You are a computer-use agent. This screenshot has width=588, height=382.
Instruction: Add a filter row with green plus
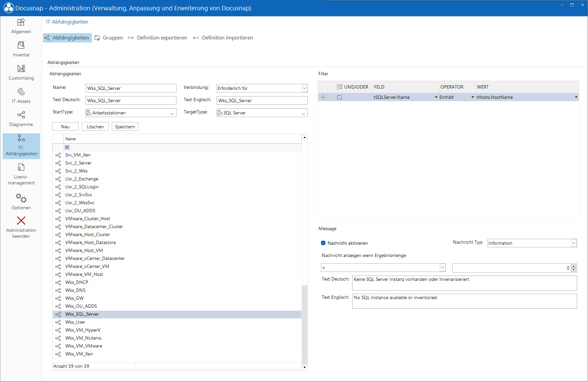(x=323, y=97)
